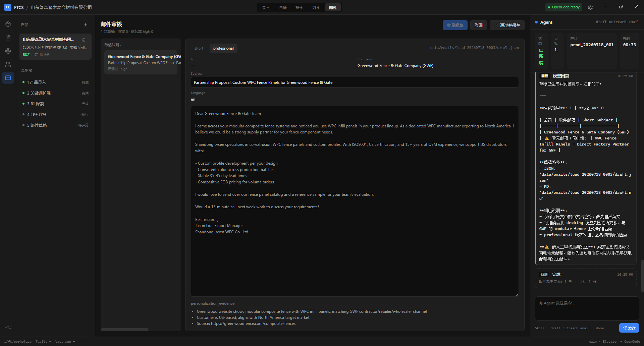Click the 已完成 status value
The height and width of the screenshot is (346, 644).
[x=541, y=56]
